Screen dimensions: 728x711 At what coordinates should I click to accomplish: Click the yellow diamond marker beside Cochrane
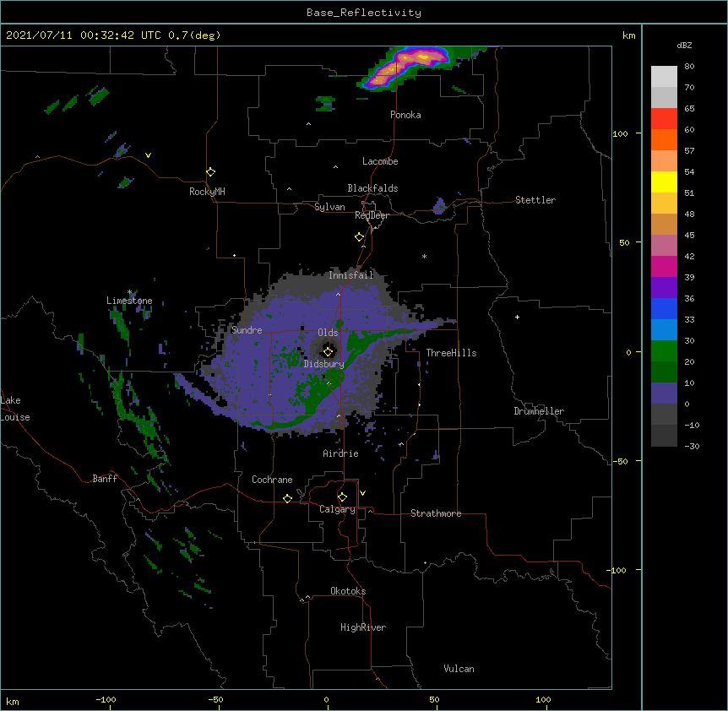pos(287,498)
